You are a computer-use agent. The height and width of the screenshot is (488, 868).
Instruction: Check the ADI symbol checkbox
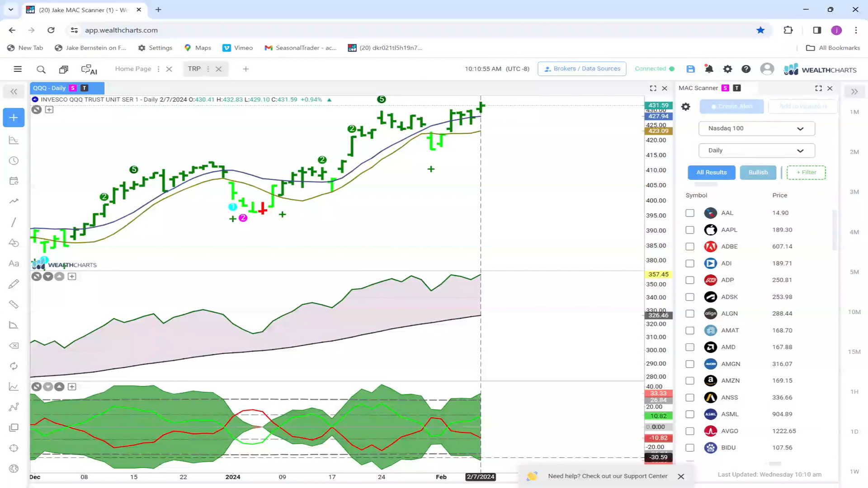click(x=689, y=263)
